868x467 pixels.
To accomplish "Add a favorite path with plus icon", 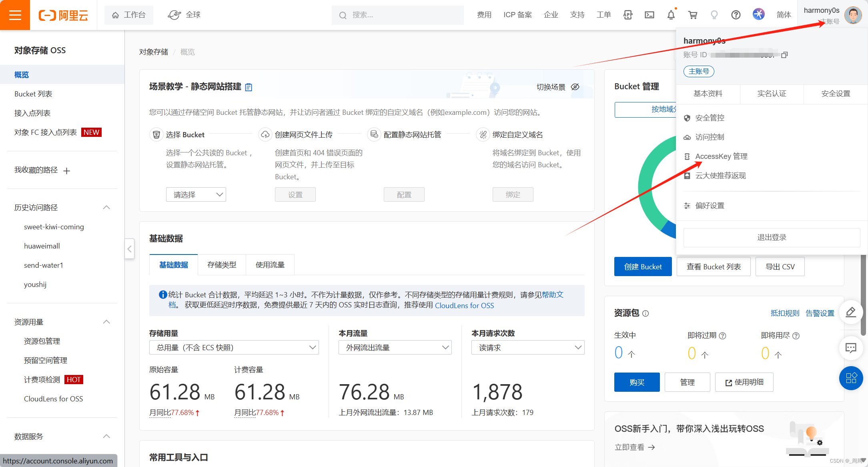I will (67, 171).
